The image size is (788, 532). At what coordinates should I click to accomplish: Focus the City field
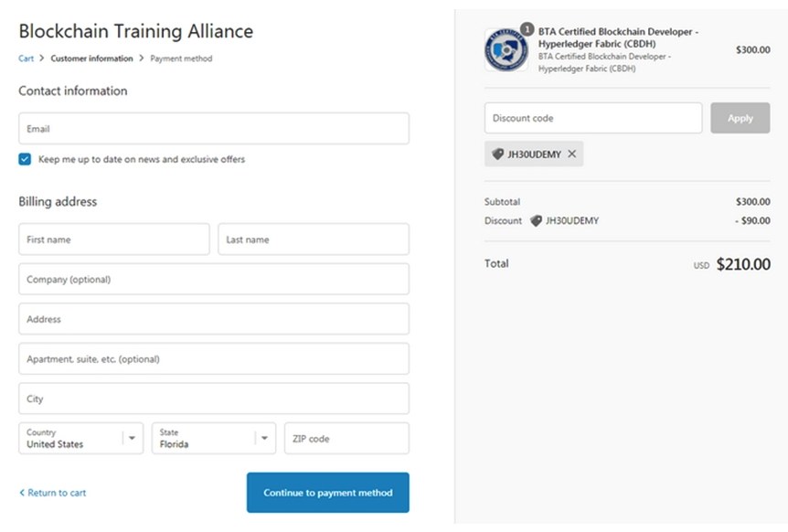coord(214,399)
